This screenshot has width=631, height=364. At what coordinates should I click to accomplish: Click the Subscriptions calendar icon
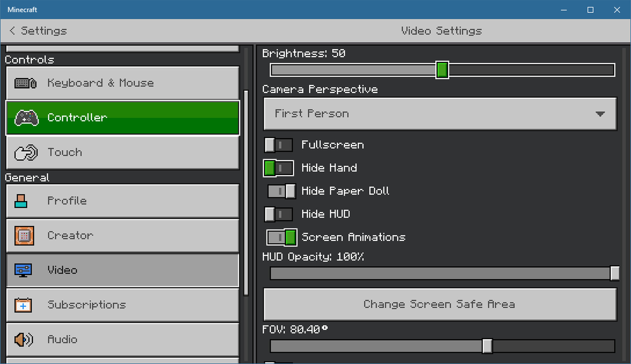[23, 305]
